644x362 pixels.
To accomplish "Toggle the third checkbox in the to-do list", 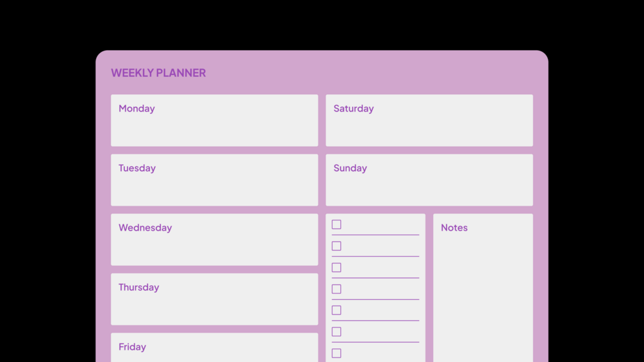I will [x=336, y=268].
